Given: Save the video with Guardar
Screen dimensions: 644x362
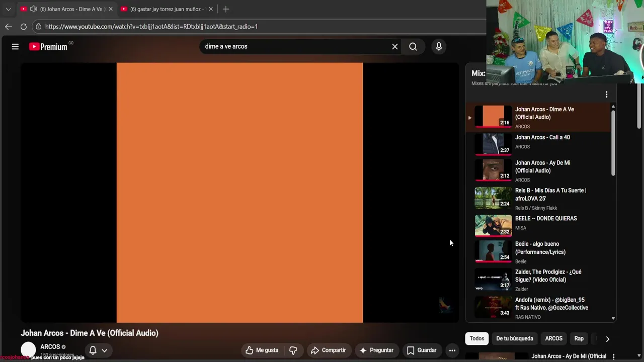Looking at the screenshot, I should (422, 350).
